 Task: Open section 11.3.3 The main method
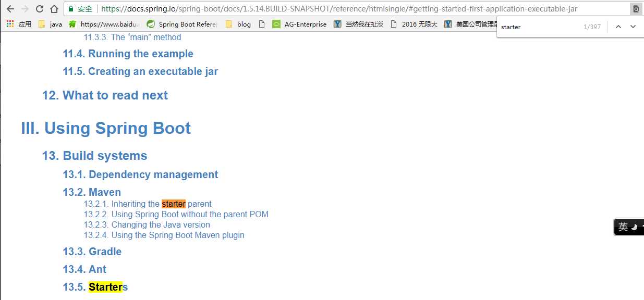click(x=132, y=37)
